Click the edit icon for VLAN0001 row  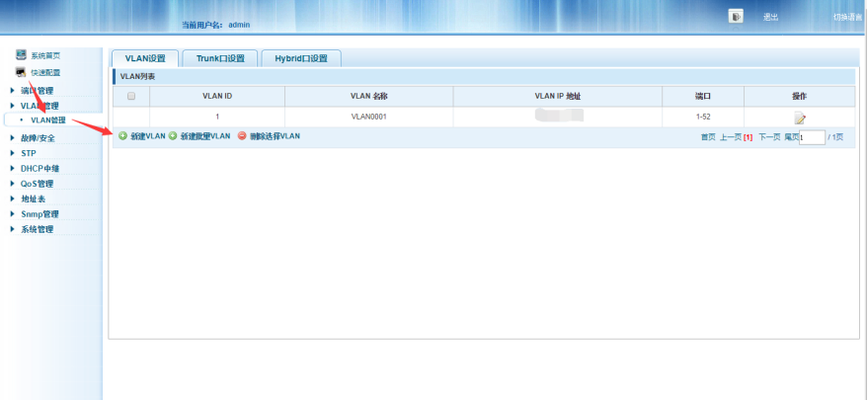(800, 118)
